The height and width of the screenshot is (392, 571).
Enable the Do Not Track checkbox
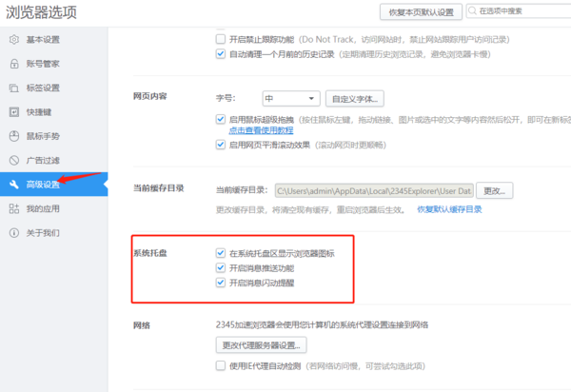[x=221, y=40]
